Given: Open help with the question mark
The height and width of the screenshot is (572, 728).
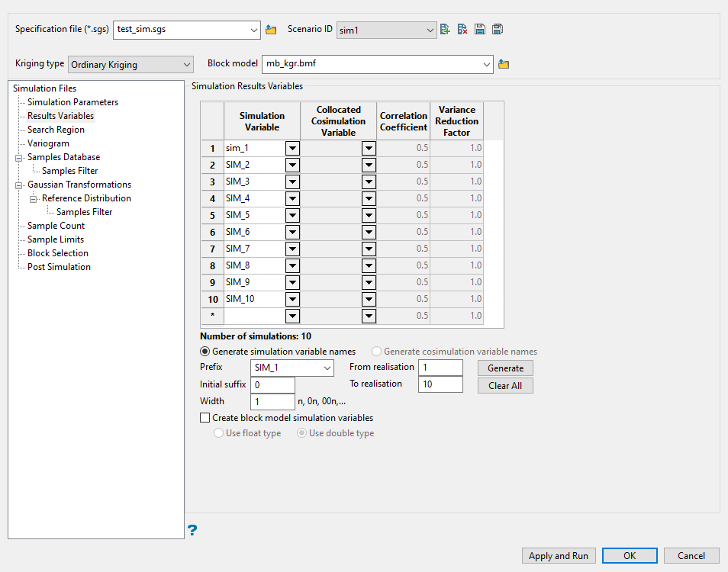Looking at the screenshot, I should tap(192, 530).
